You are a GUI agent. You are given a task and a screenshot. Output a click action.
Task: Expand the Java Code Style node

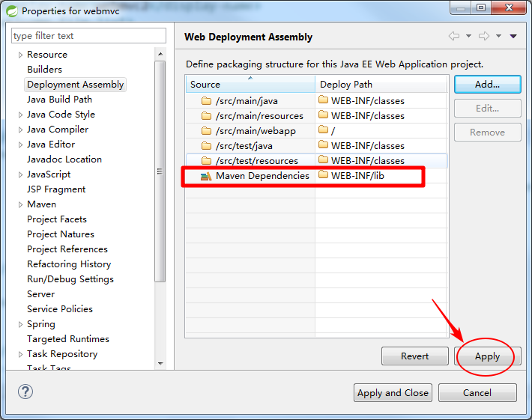[20, 115]
